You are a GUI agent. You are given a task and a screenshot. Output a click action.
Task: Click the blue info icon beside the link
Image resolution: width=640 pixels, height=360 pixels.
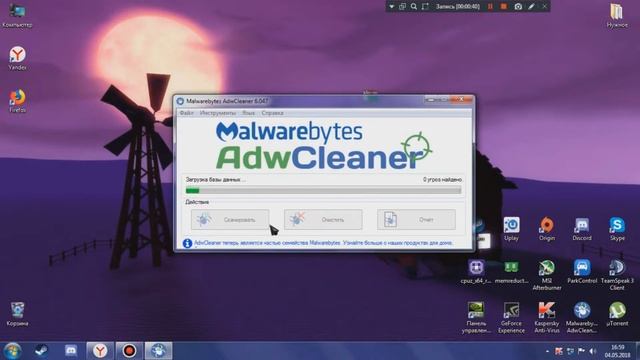[x=187, y=243]
